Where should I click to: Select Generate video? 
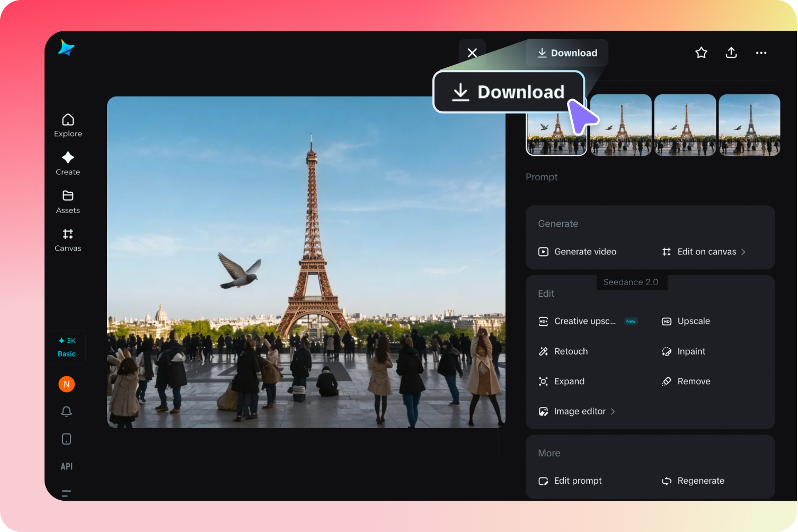578,252
